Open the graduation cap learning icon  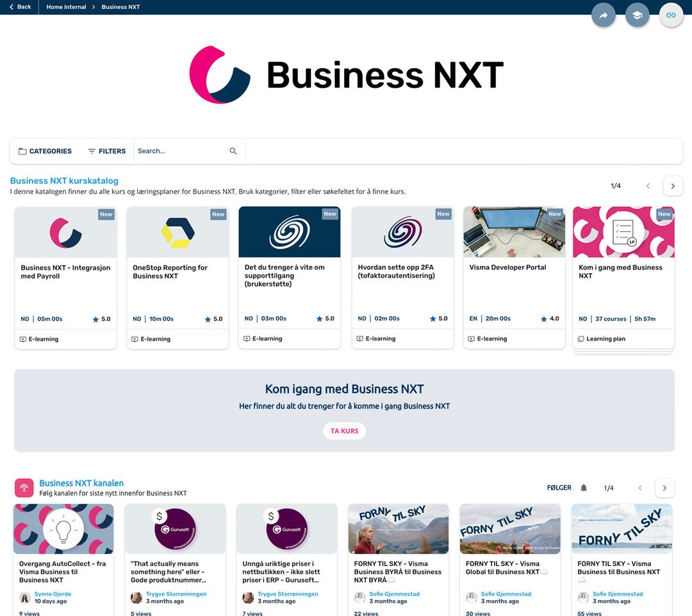(637, 15)
